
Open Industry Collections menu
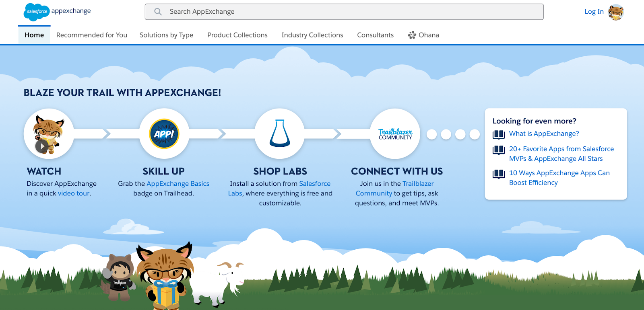(x=312, y=35)
